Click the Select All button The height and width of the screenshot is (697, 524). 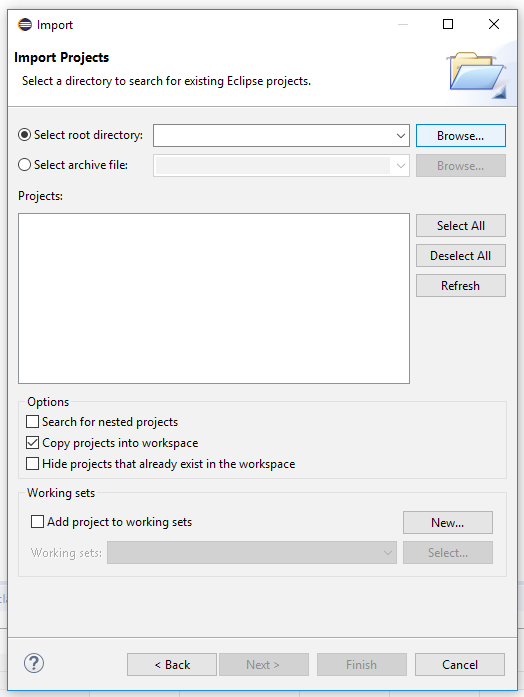(x=460, y=226)
